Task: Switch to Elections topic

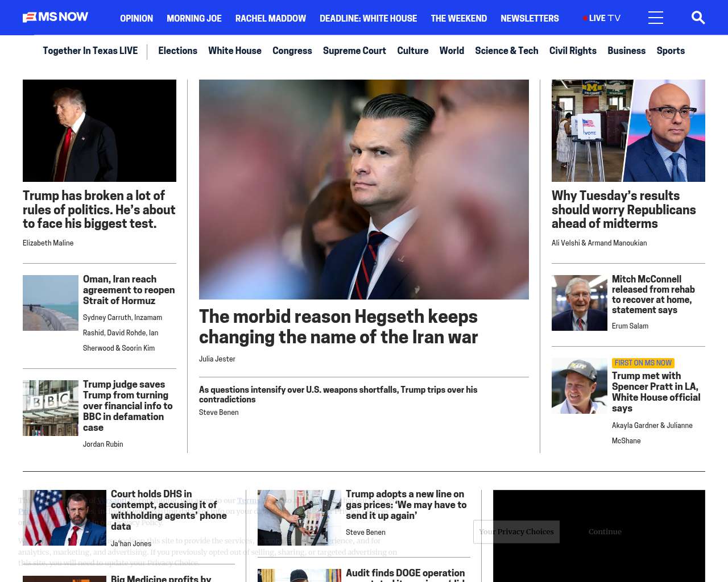Action: [x=177, y=51]
